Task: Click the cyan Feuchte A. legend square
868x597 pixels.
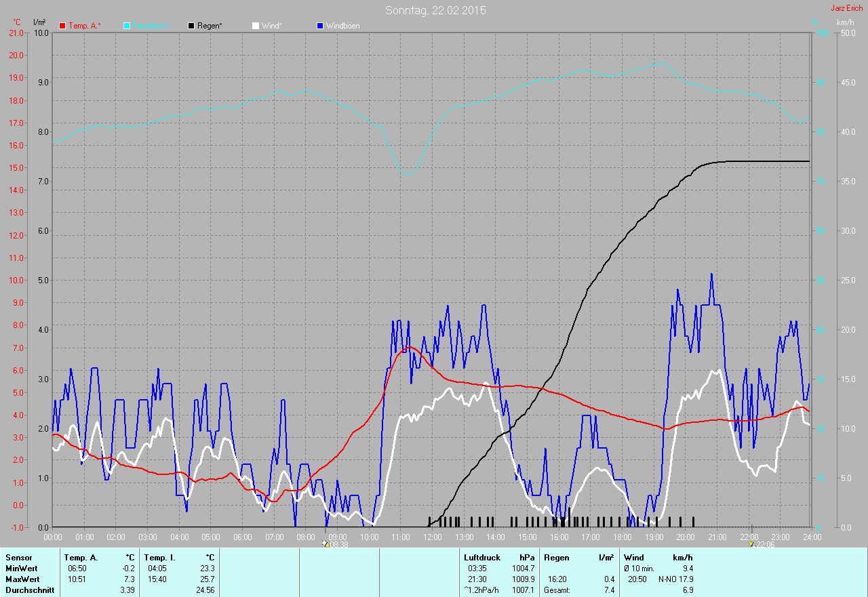Action: (x=127, y=26)
